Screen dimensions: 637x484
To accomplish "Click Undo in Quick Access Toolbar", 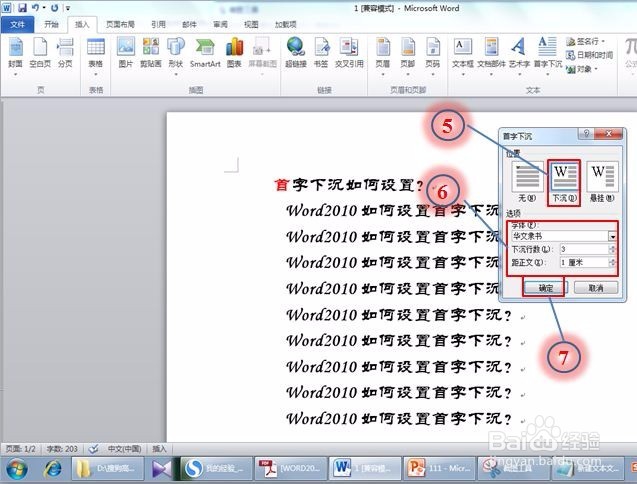I will click(x=36, y=7).
